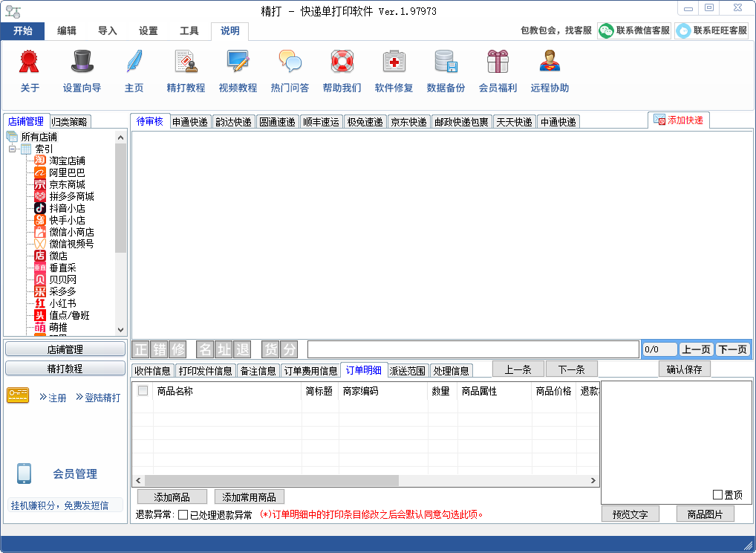Open the 工具 ribbon tab
The image size is (756, 553).
[189, 31]
